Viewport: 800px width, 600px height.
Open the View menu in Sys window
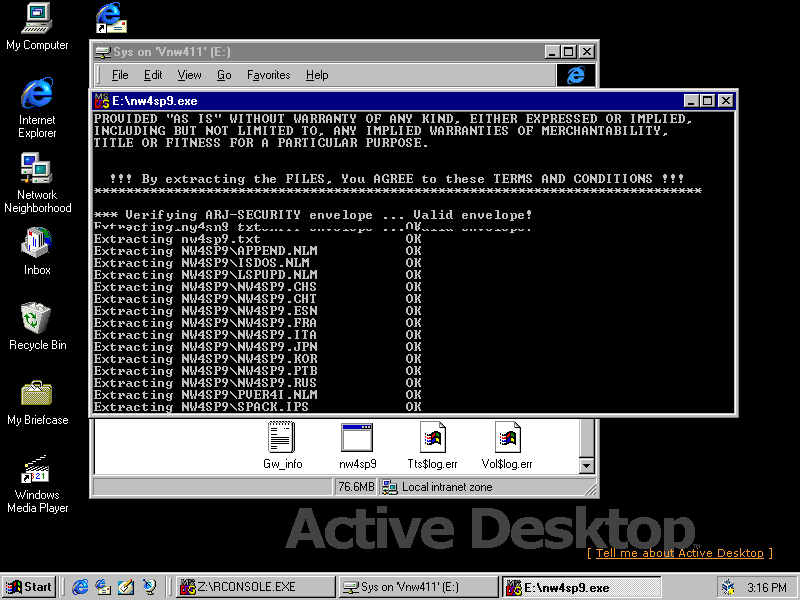click(x=189, y=75)
